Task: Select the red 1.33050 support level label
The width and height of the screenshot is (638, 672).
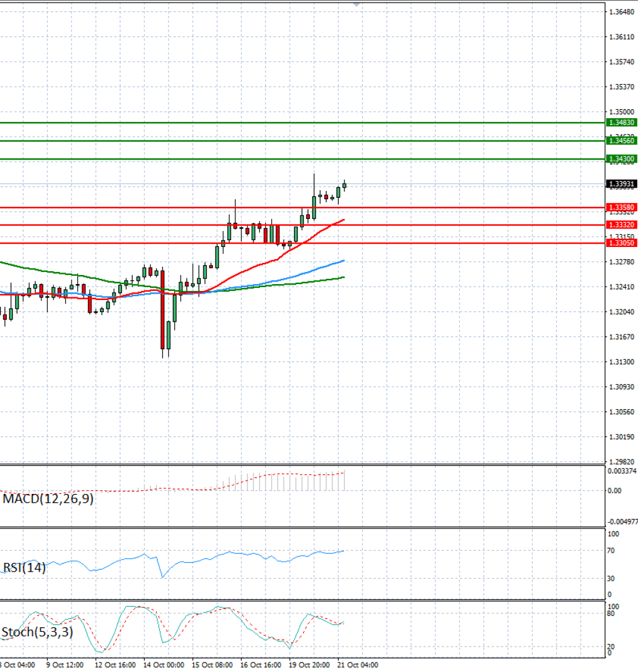Action: click(621, 243)
